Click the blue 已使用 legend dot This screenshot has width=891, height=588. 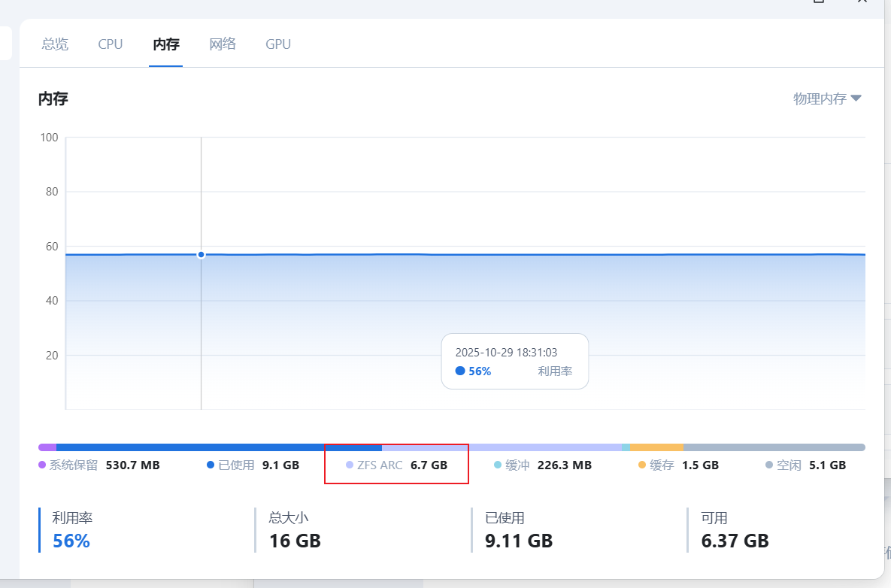pos(211,465)
